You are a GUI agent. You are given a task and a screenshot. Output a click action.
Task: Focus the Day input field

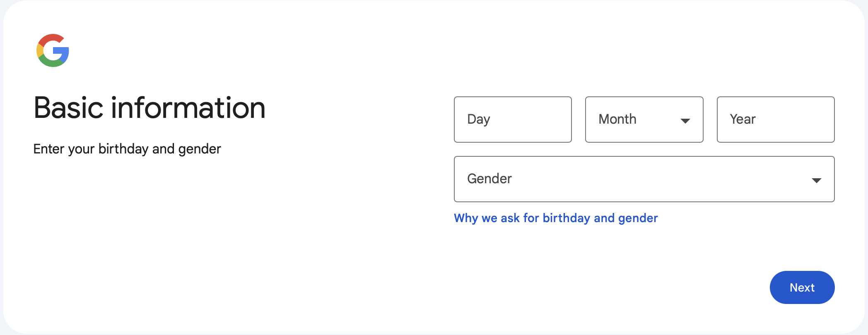(x=513, y=120)
